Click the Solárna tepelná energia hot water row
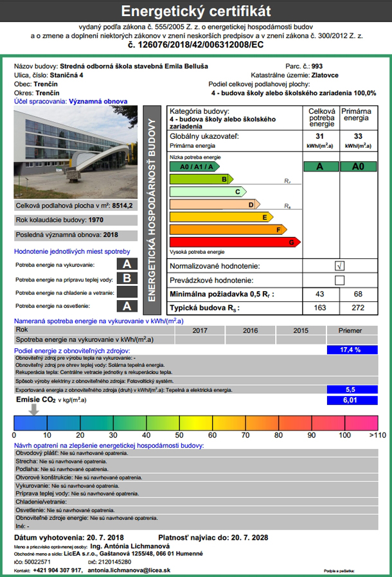This screenshot has height=577, width=392. coord(196,365)
